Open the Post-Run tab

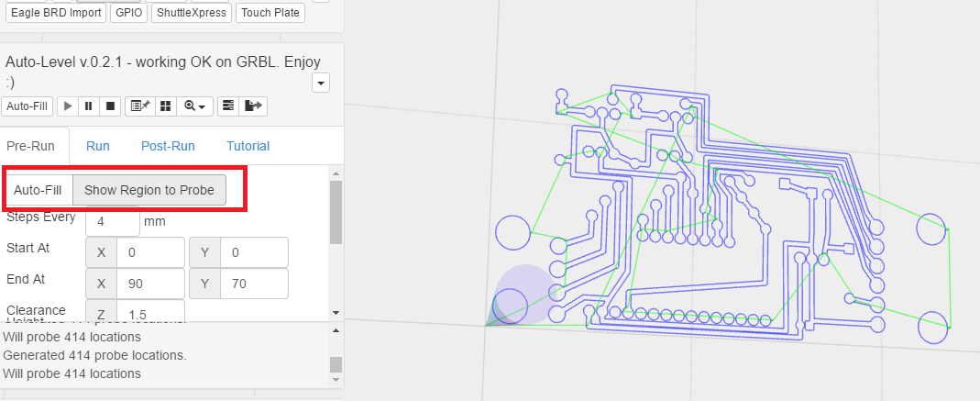(168, 146)
